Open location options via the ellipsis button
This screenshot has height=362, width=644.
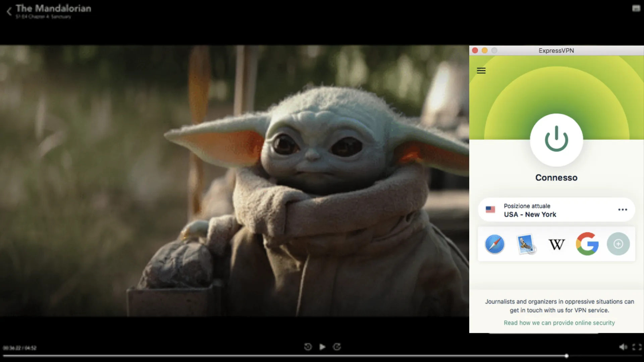(623, 209)
